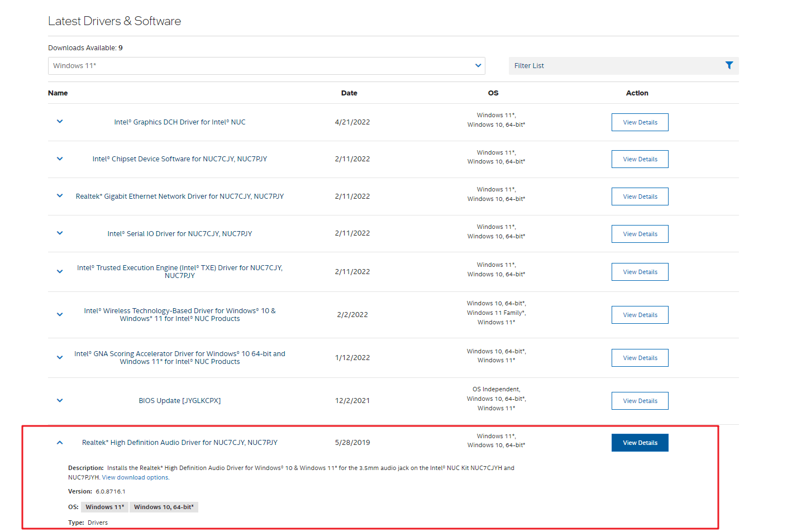Click the Date column header

(349, 93)
